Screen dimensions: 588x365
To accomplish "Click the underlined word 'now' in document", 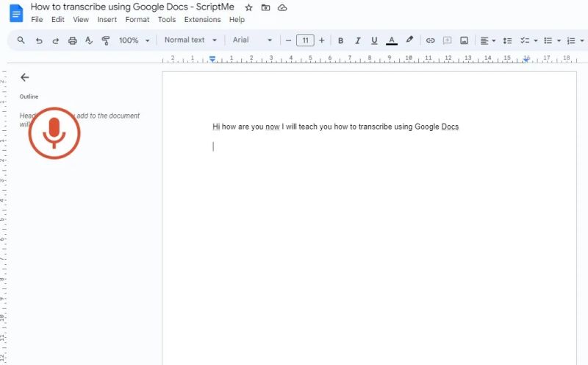I will coord(273,127).
